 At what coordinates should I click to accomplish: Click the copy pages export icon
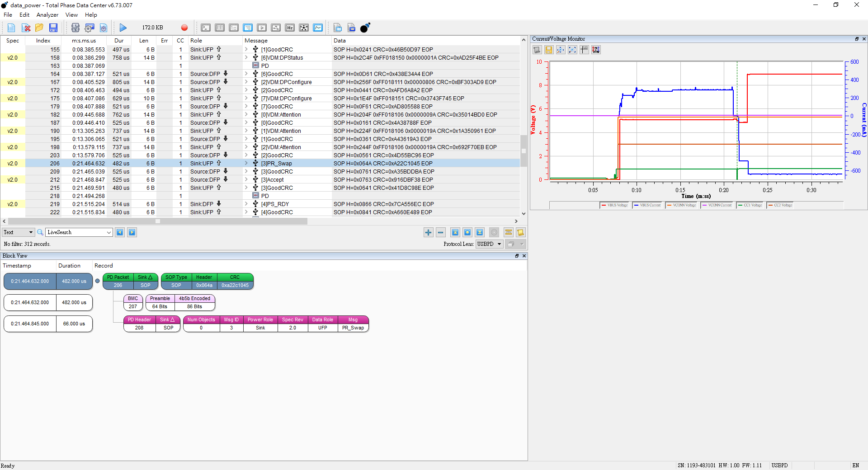(x=338, y=28)
